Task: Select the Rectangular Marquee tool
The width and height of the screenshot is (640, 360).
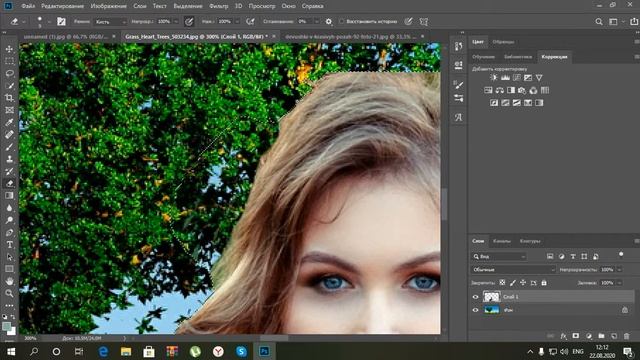Action: (9, 61)
